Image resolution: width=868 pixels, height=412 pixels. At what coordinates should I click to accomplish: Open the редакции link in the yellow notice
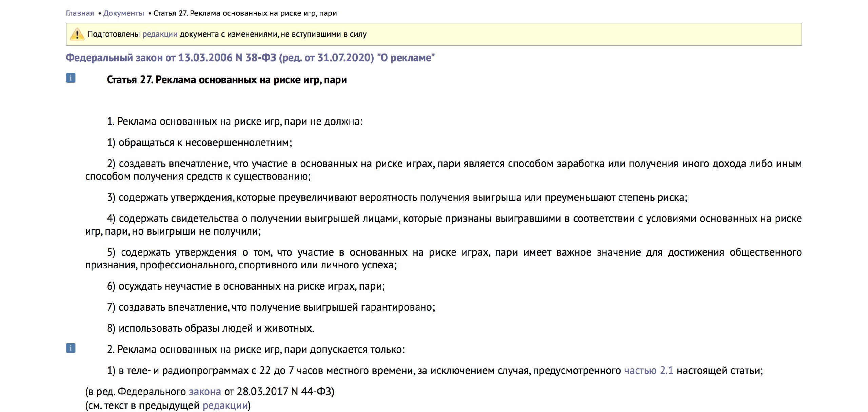160,34
